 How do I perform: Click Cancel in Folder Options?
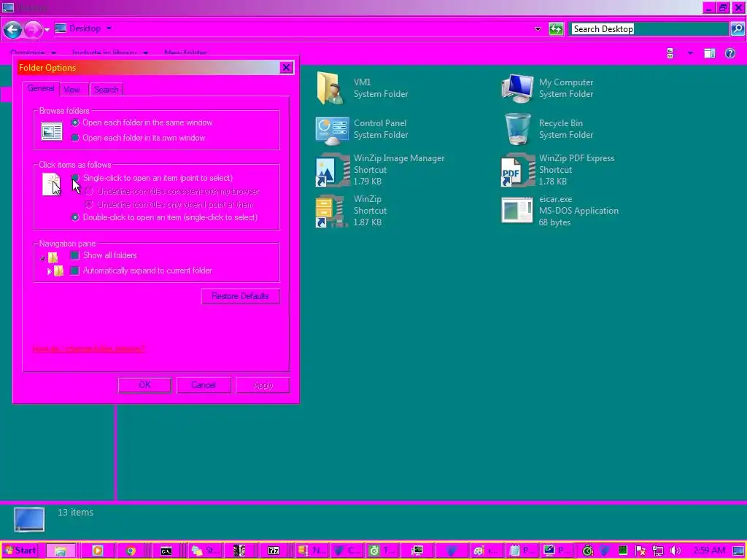click(x=204, y=385)
